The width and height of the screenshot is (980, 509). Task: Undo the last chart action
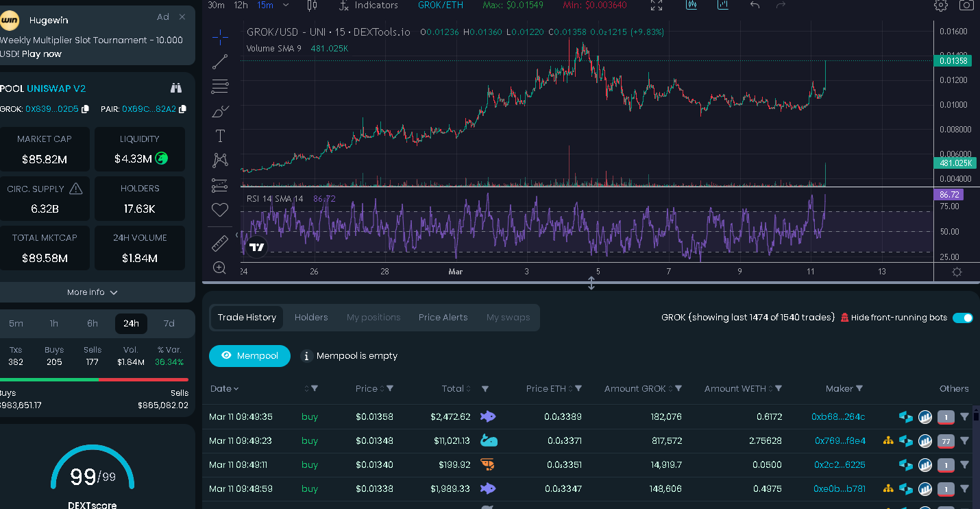[755, 5]
